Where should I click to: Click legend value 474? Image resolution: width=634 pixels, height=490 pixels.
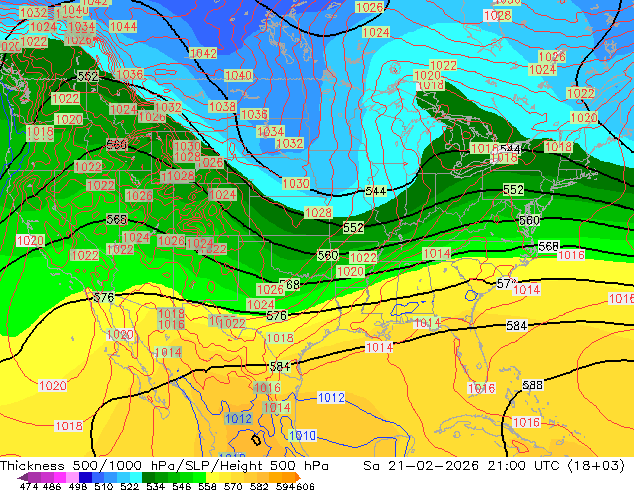click(x=29, y=486)
